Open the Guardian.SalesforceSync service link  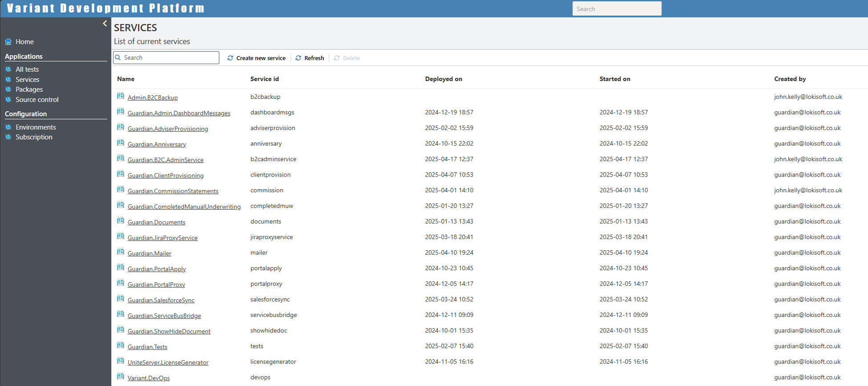(x=161, y=300)
